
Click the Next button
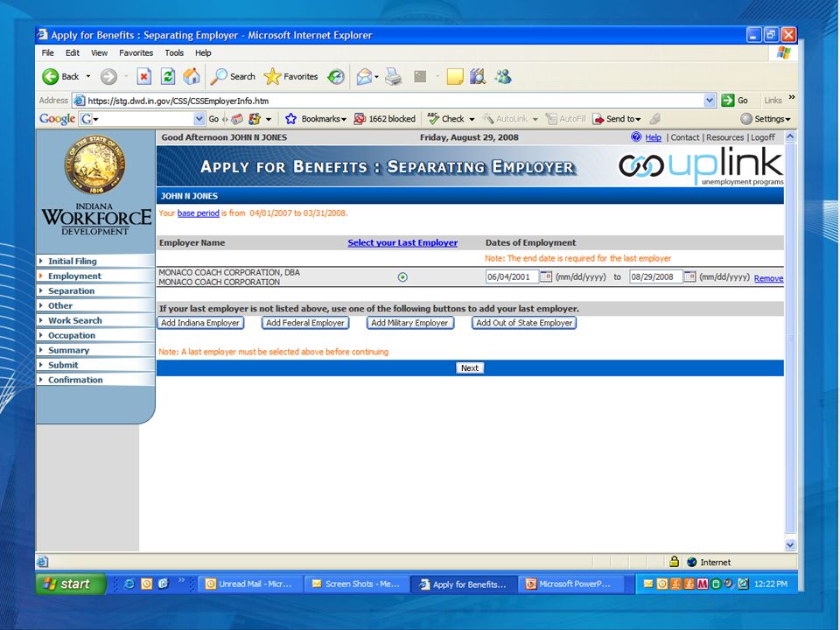[x=470, y=368]
